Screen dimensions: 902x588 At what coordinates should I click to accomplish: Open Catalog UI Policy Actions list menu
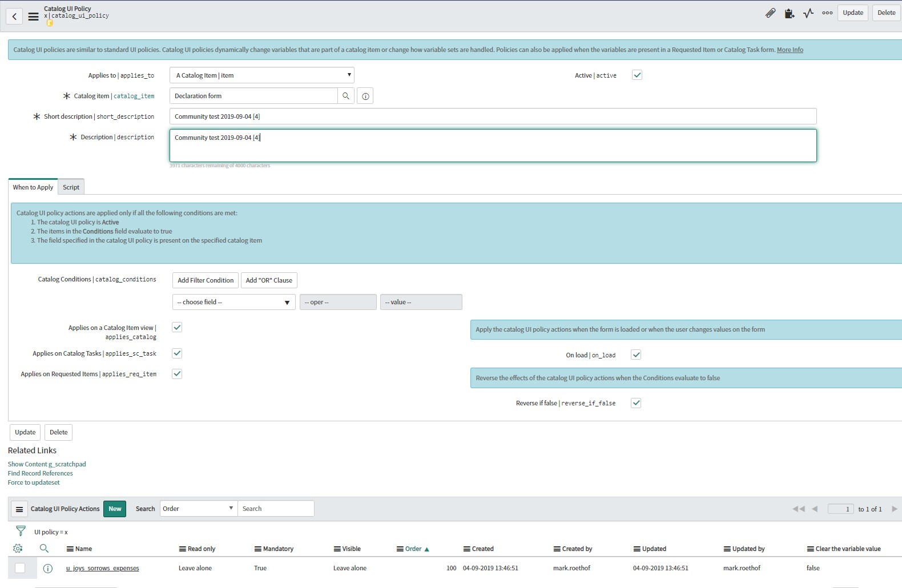[x=19, y=509]
